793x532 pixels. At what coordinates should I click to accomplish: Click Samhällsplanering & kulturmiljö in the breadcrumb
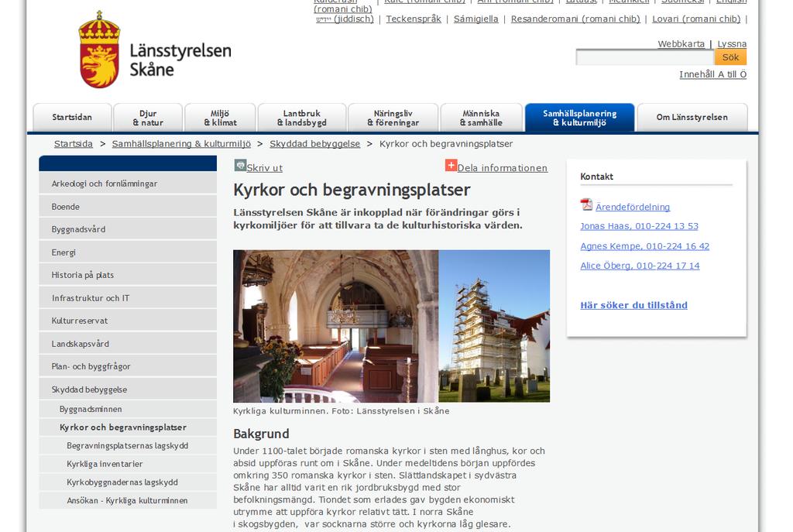tap(181, 144)
